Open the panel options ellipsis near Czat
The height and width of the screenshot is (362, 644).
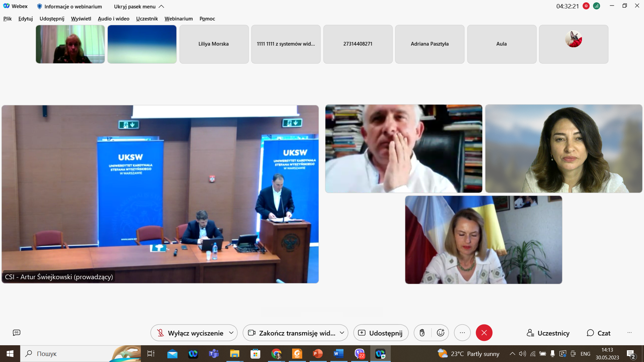click(629, 333)
